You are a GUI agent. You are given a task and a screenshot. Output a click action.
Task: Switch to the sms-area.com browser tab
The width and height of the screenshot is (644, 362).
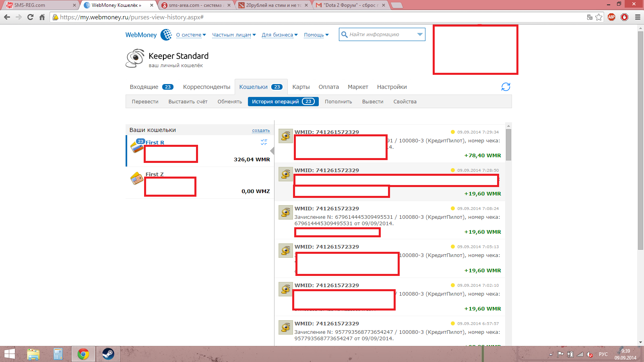click(x=196, y=5)
